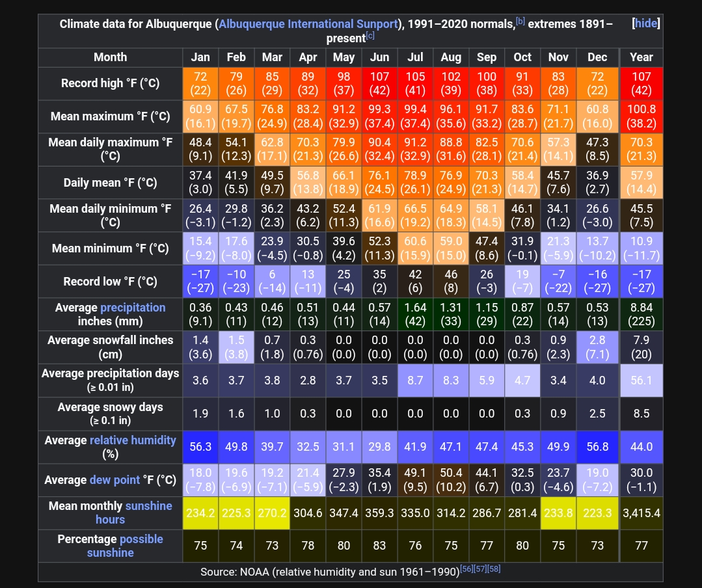Select July mean maximum cell 99.4
Screen dimensions: 702x588
(x=415, y=116)
